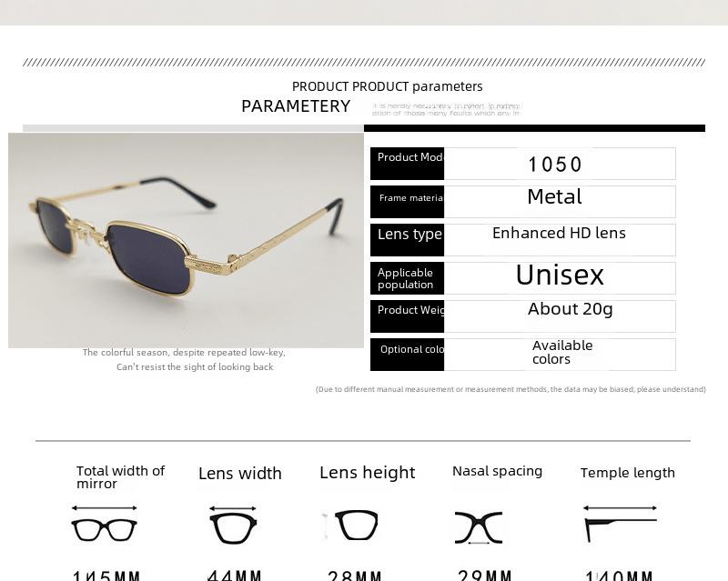Viewport: 728px width, 581px height.
Task: Select the Applicable population label
Action: (405, 278)
